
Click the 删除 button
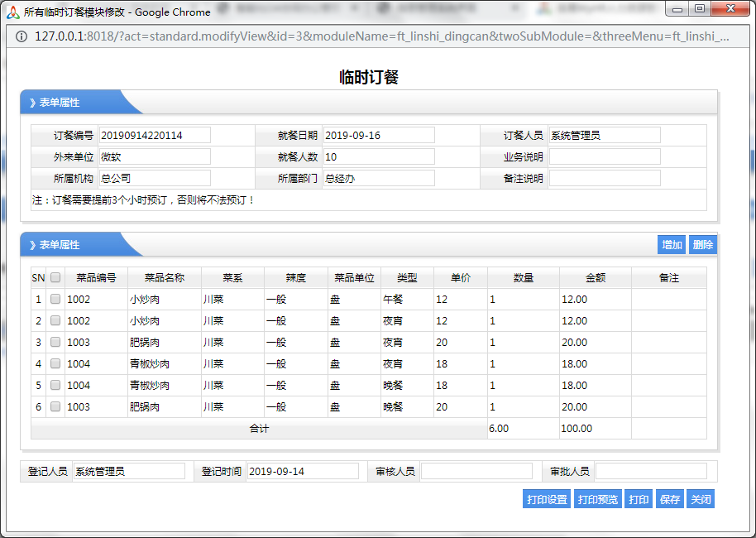[702, 245]
